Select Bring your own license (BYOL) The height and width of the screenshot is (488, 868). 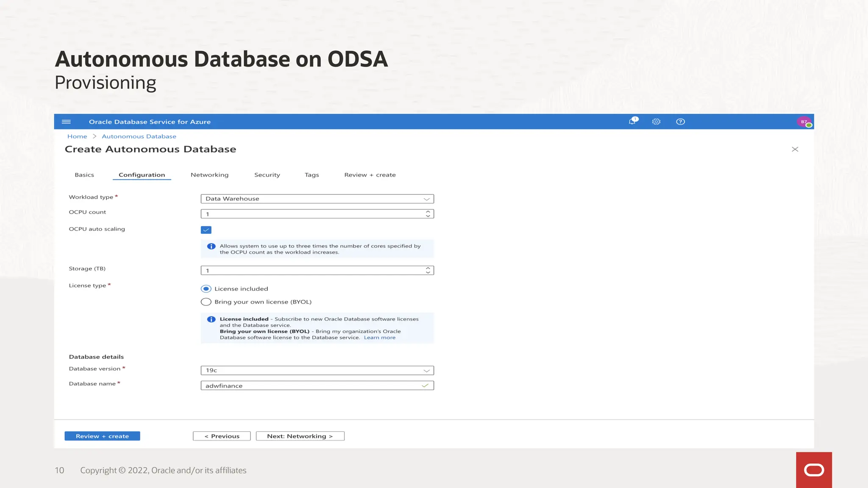[x=206, y=302]
